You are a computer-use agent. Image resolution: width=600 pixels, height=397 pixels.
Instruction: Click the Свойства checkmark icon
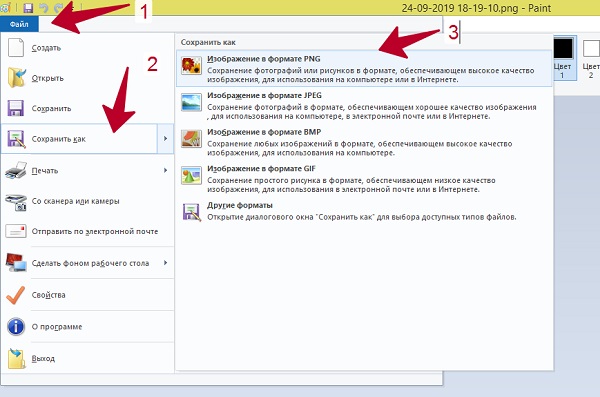[16, 295]
